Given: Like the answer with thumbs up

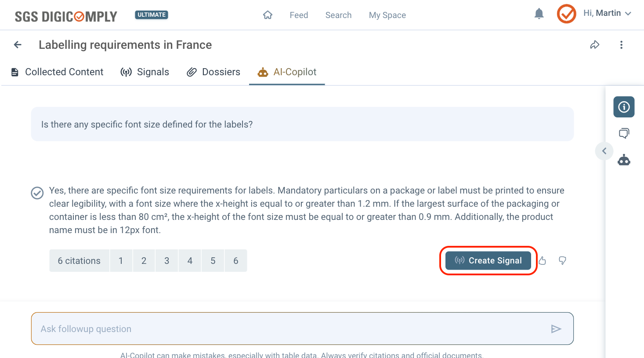Looking at the screenshot, I should [x=543, y=261].
